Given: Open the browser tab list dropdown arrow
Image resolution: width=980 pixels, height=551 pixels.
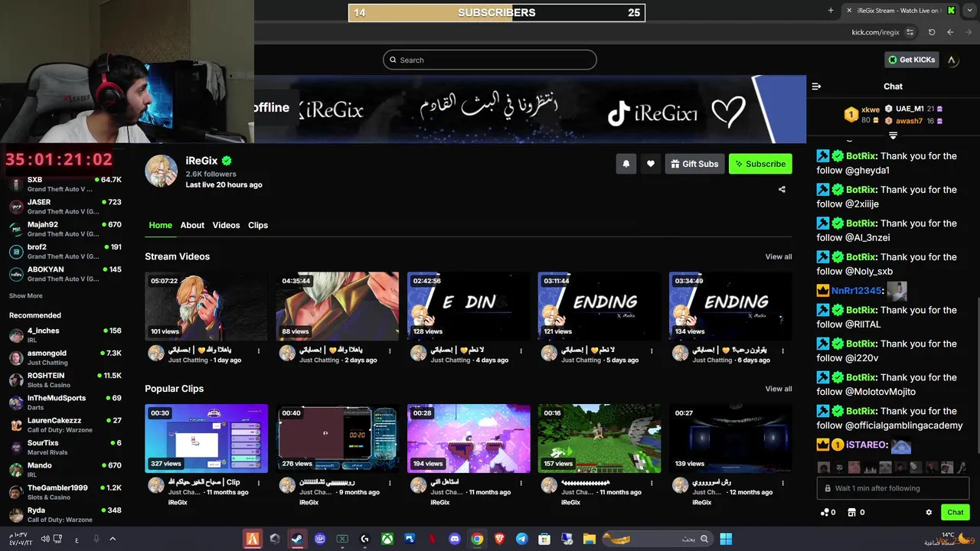Looking at the screenshot, I should click(970, 10).
